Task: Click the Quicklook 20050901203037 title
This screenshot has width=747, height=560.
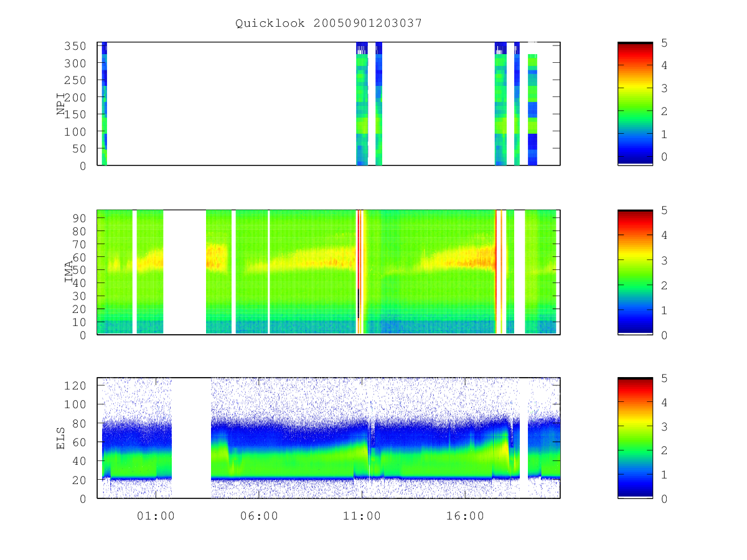Action: [329, 23]
